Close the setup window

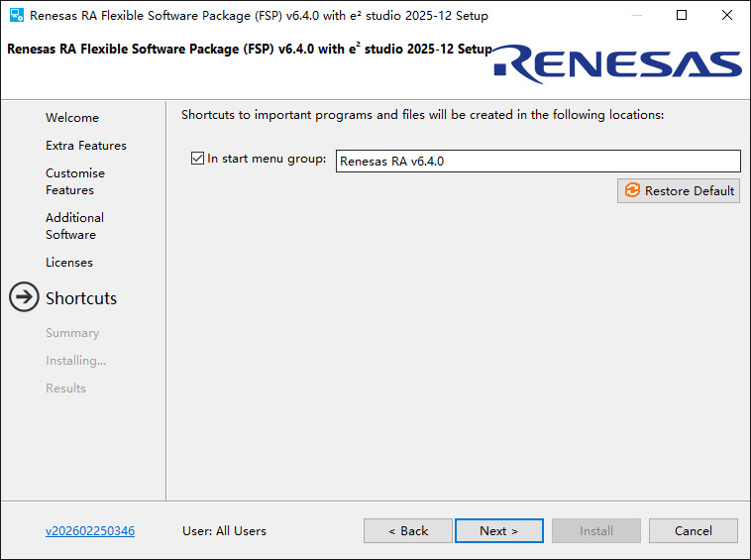point(727,15)
